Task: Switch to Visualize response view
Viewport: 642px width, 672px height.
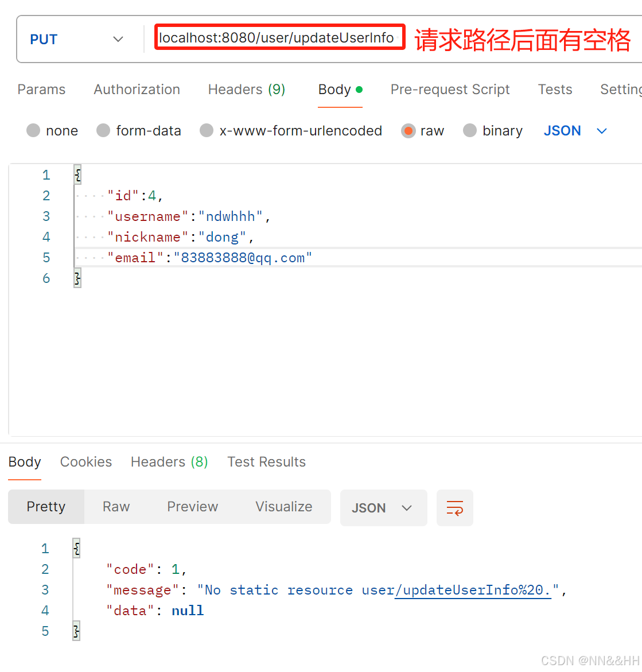Action: pos(284,507)
